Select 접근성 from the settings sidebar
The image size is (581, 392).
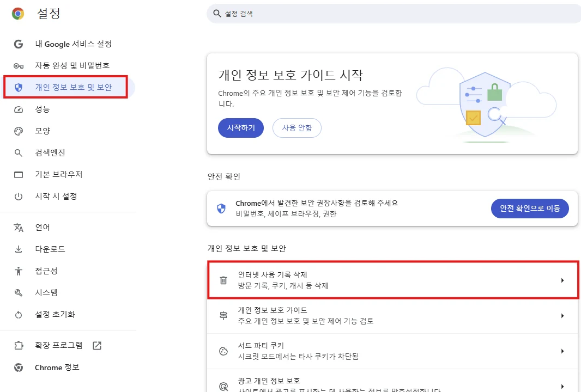(x=46, y=271)
